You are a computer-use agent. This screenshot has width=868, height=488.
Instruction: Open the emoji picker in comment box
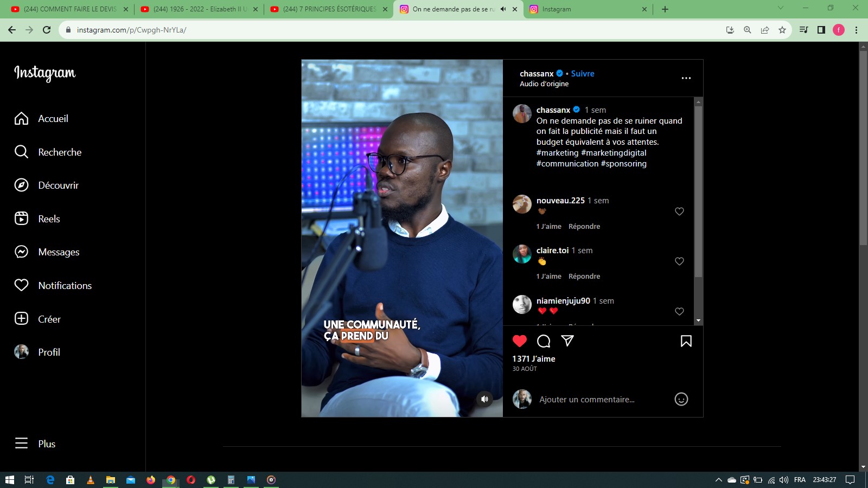[681, 399]
